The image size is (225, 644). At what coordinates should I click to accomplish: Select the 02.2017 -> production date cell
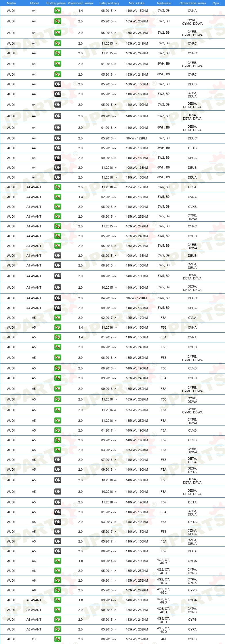pyautogui.click(x=109, y=318)
